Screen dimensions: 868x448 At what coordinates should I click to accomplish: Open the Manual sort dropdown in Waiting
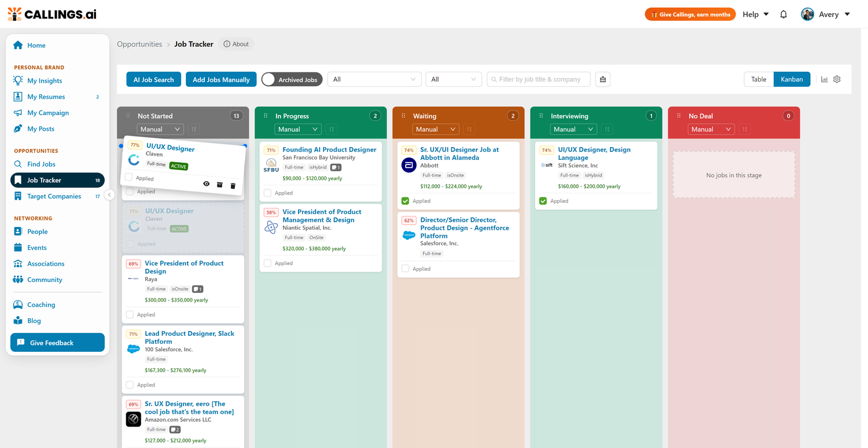pyautogui.click(x=436, y=129)
